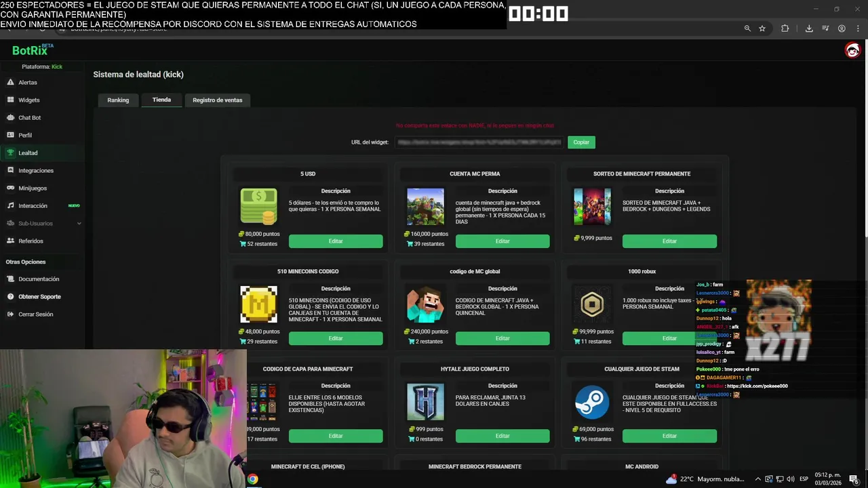Viewport: 868px width, 488px height.
Task: Edit the codigo de MC global item
Action: coord(502,338)
